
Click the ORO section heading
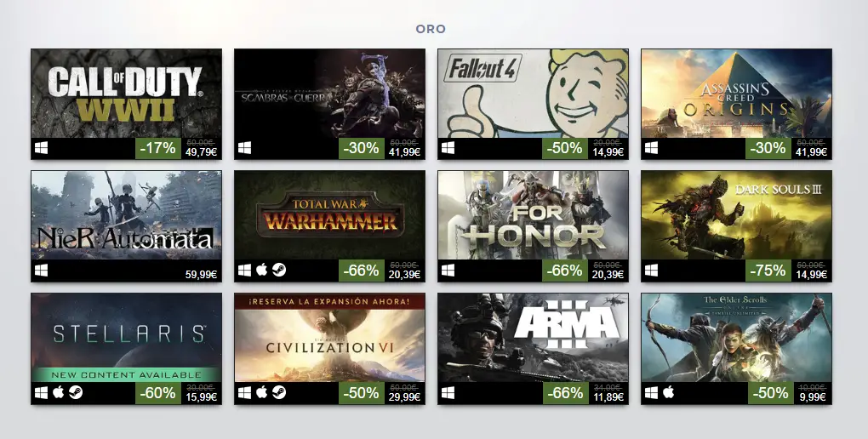coord(431,29)
